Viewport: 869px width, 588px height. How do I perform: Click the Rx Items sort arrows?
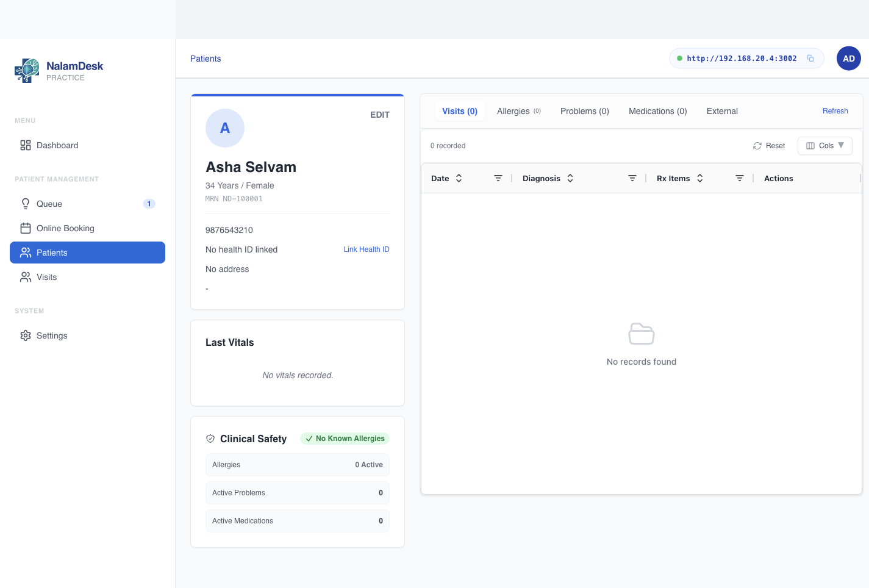(x=700, y=178)
